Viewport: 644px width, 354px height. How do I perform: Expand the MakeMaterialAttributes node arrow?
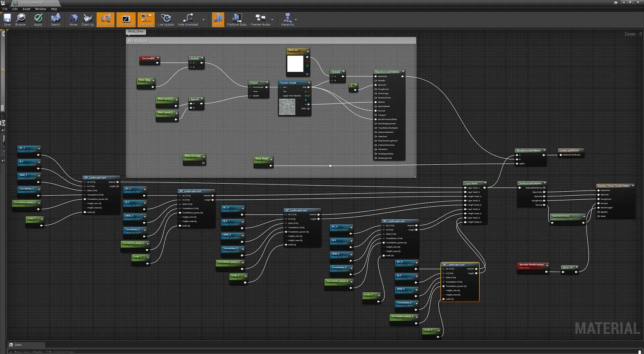click(403, 72)
